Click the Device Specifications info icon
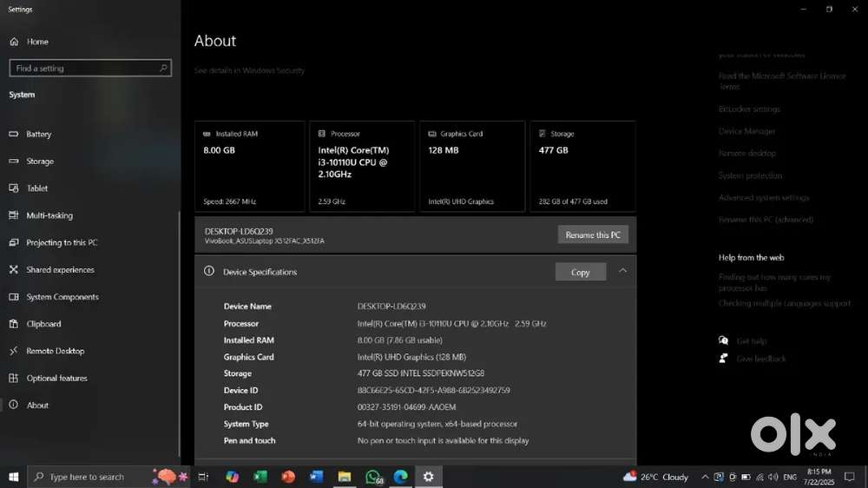This screenshot has width=868, height=488. [x=208, y=272]
